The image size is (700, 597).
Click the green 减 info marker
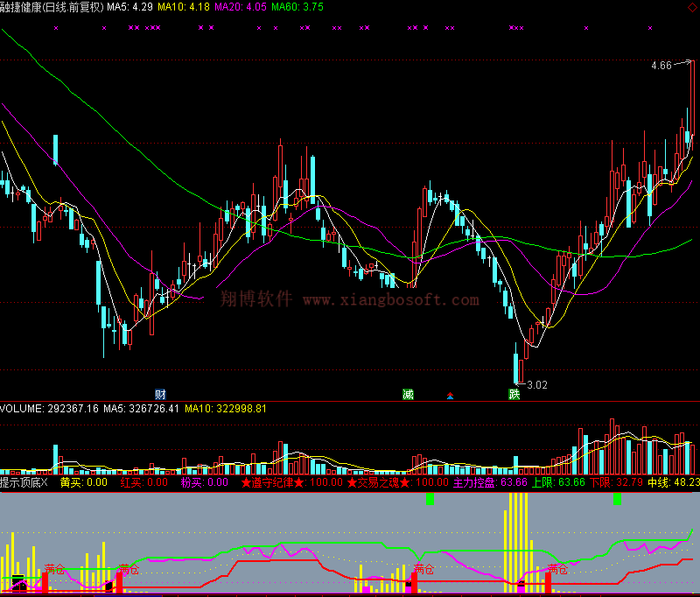pyautogui.click(x=408, y=394)
